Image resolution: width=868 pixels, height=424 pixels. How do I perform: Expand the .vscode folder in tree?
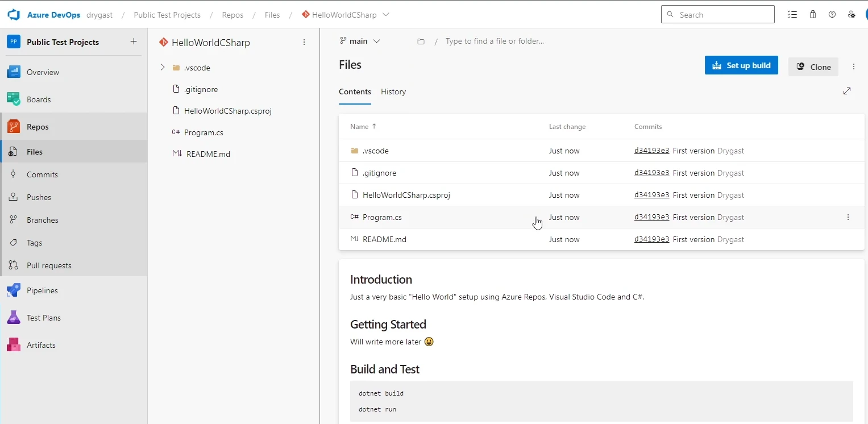point(163,68)
